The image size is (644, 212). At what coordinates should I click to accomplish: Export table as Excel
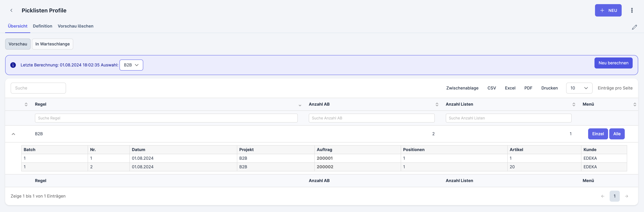510,88
